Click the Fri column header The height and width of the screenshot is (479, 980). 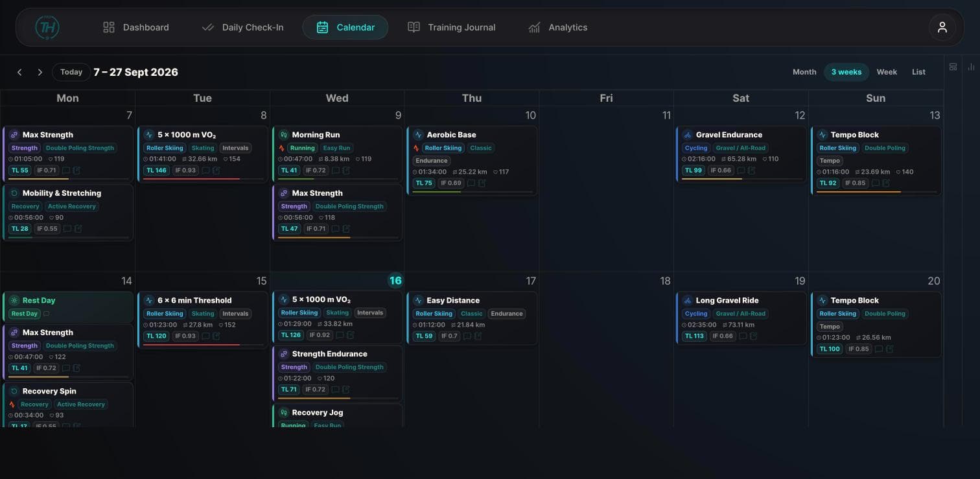(x=606, y=98)
